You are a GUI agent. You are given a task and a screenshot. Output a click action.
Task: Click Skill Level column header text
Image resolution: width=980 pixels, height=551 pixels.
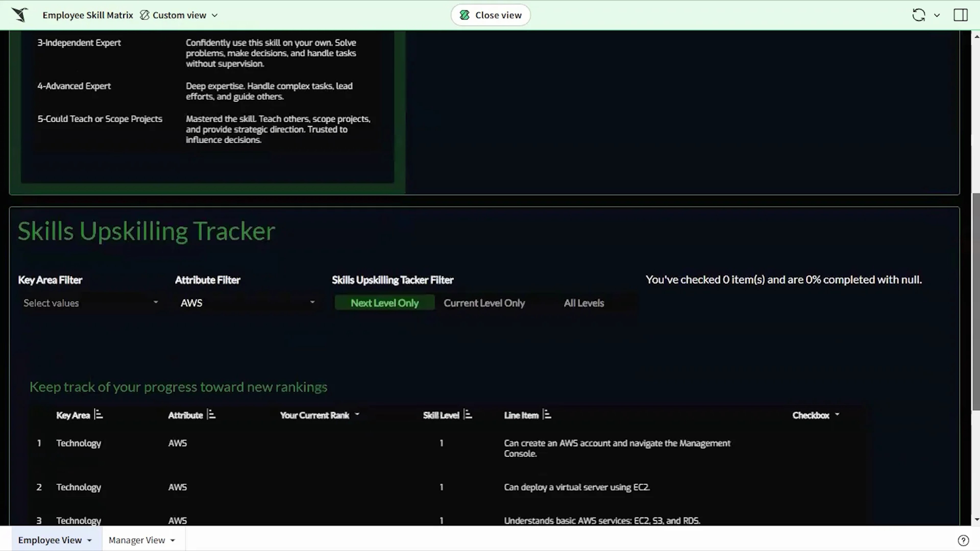click(441, 415)
